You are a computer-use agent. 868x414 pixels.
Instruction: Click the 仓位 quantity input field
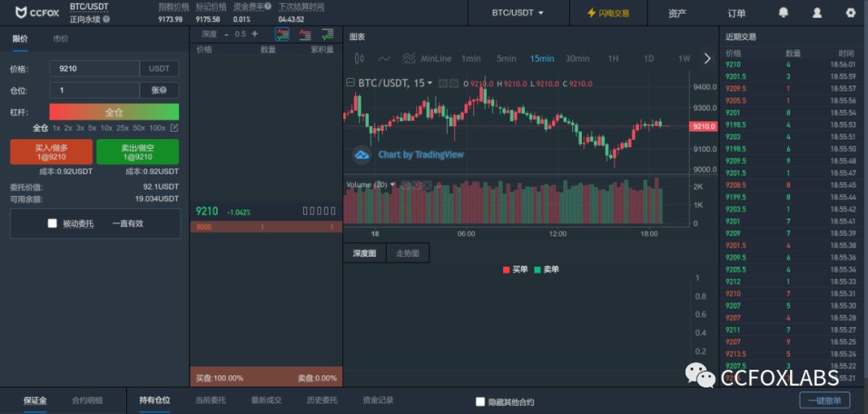pos(94,90)
